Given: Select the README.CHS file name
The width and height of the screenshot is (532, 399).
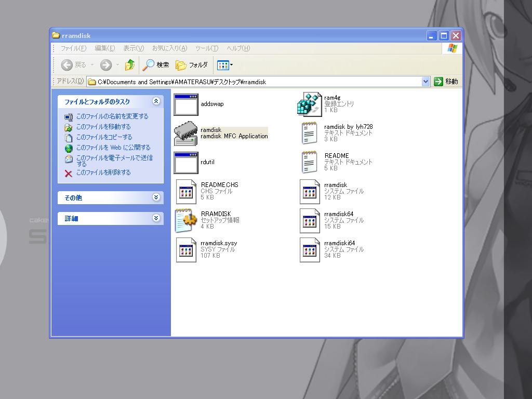Looking at the screenshot, I should tap(220, 185).
